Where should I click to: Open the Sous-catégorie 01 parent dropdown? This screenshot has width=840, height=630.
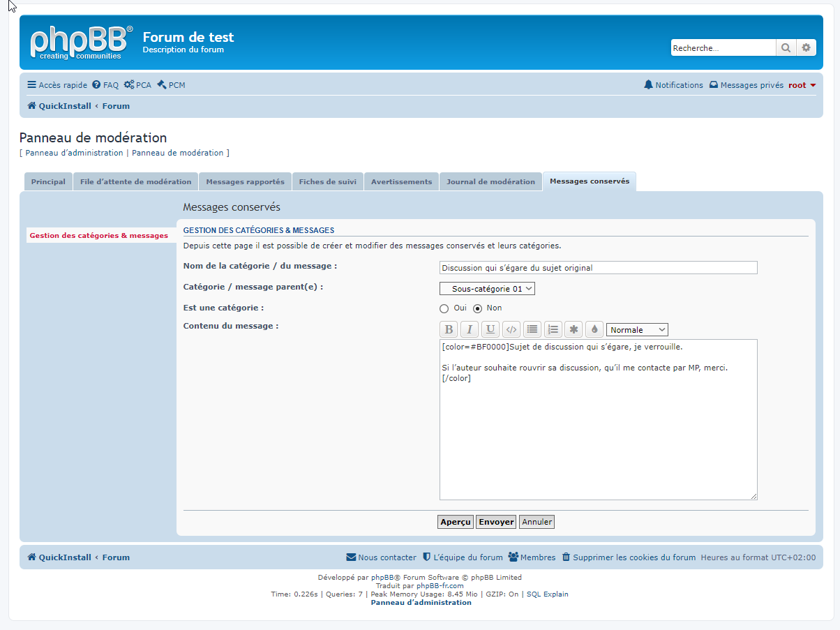(x=487, y=289)
